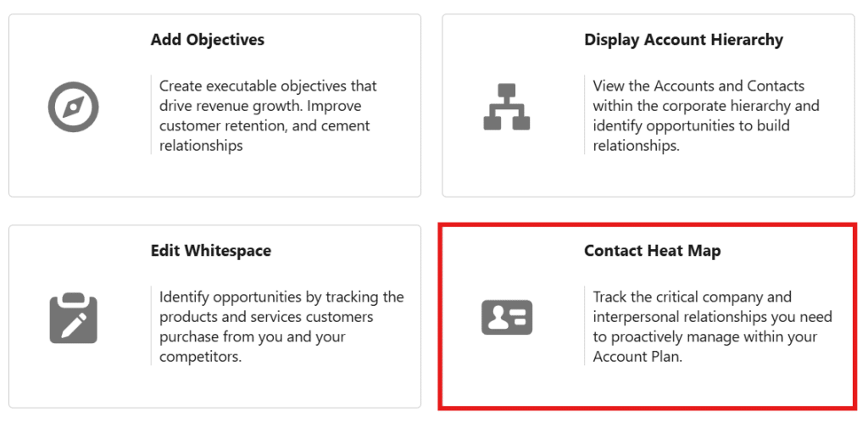Click the hierarchy tree icon

coord(506,106)
